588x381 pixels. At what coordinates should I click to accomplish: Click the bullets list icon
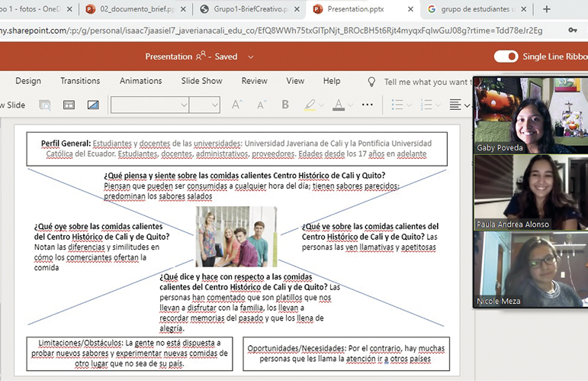[x=397, y=105]
